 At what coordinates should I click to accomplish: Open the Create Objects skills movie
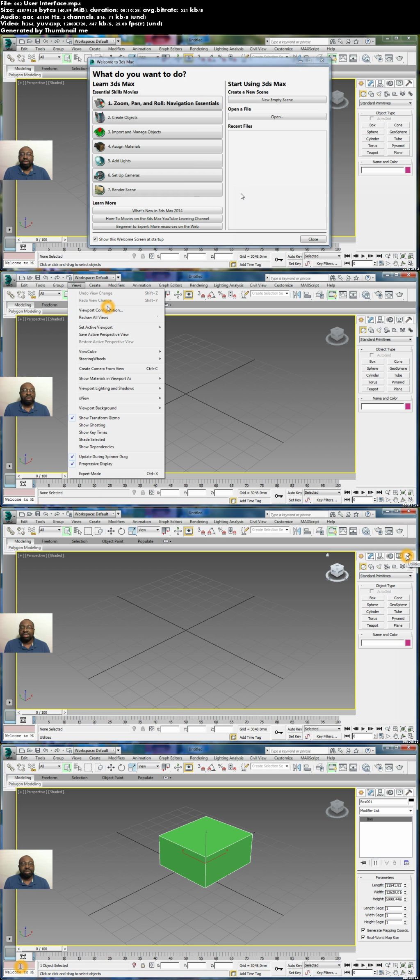click(157, 118)
